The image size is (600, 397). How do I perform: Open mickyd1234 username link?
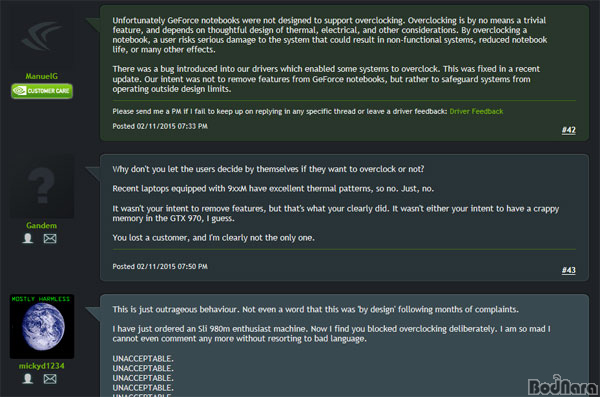click(42, 366)
